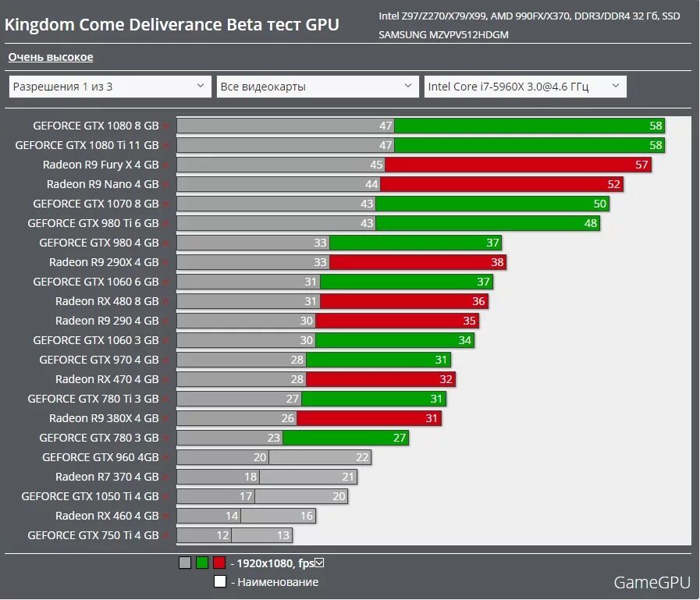Screen dimensions: 700x600
Task: Click the 'SAMSUNG MZVPV512HDGM' system spec text
Action: coord(443,35)
